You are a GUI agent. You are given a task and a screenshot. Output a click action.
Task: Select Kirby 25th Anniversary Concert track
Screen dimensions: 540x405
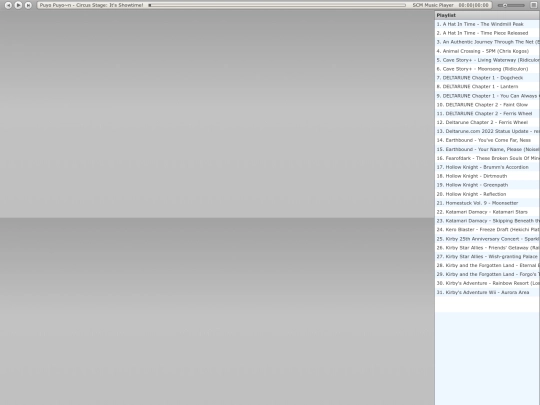(487, 239)
